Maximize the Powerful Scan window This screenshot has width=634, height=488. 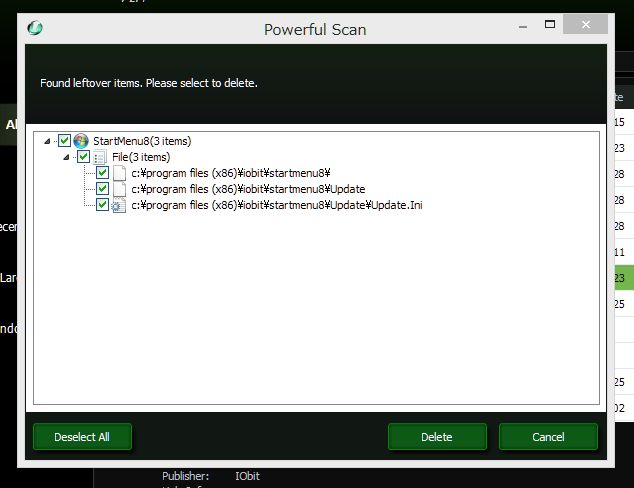[x=550, y=25]
